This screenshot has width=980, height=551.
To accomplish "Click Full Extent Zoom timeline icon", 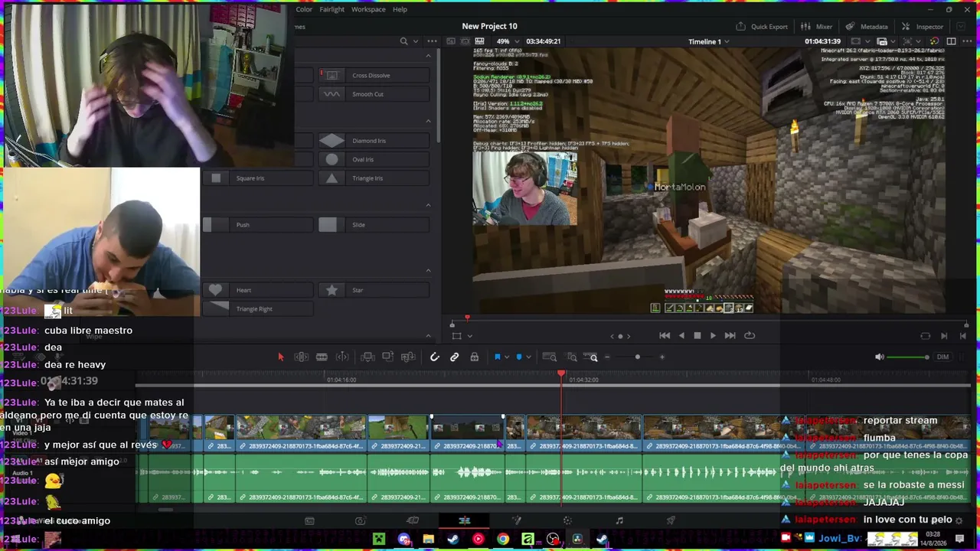I will click(x=550, y=357).
